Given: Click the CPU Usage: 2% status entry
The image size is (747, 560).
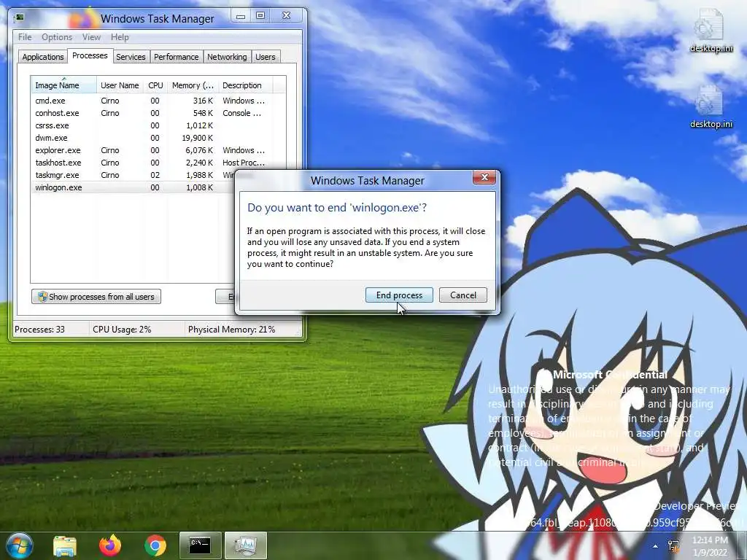Looking at the screenshot, I should [x=122, y=329].
